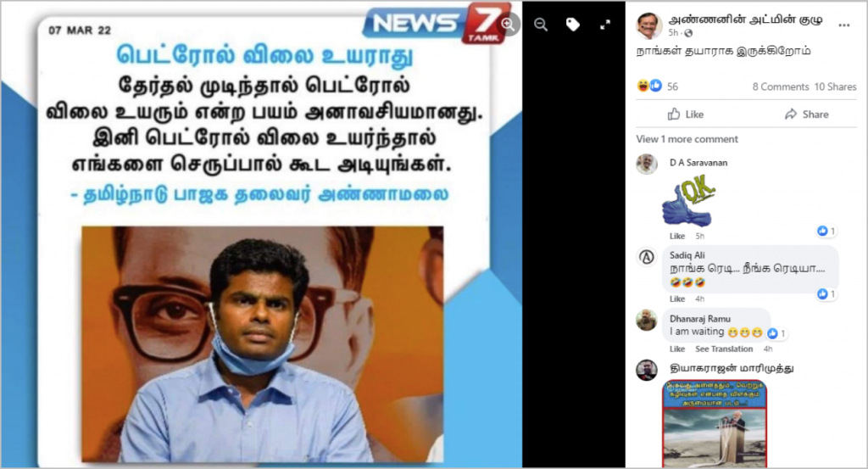Open the 10 Shares link

pos(835,87)
